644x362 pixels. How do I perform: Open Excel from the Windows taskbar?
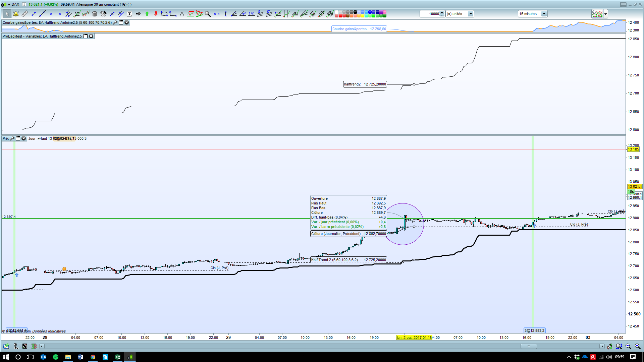pos(117,357)
